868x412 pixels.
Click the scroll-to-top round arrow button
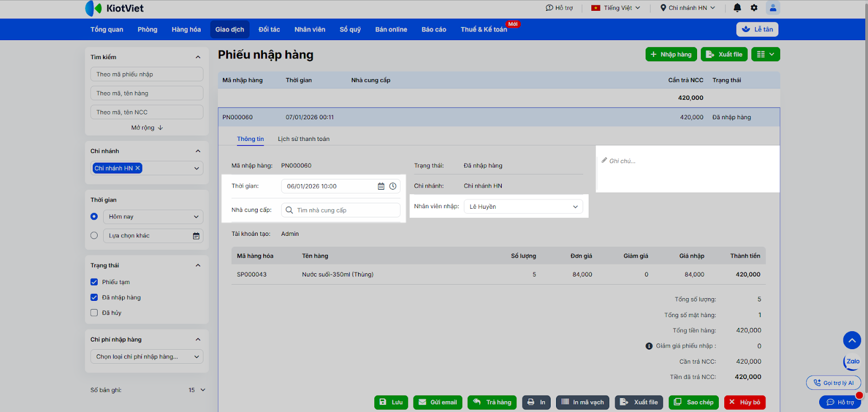pyautogui.click(x=852, y=340)
